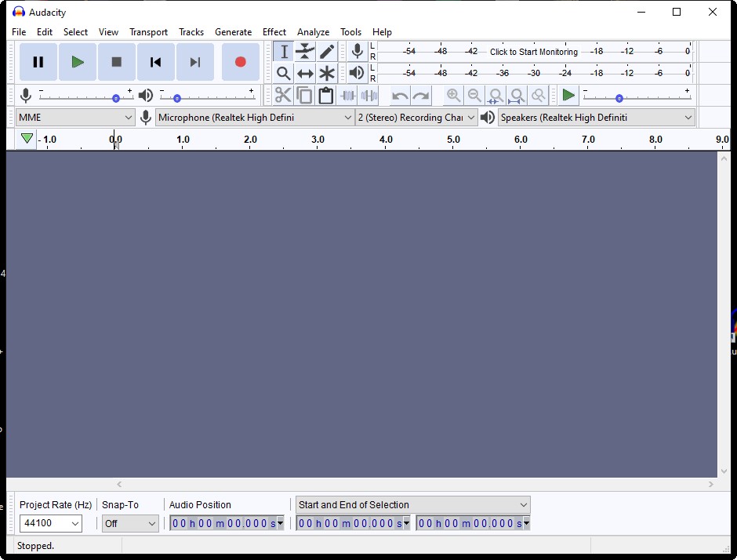Select the Zoom magnifier tool

click(283, 74)
